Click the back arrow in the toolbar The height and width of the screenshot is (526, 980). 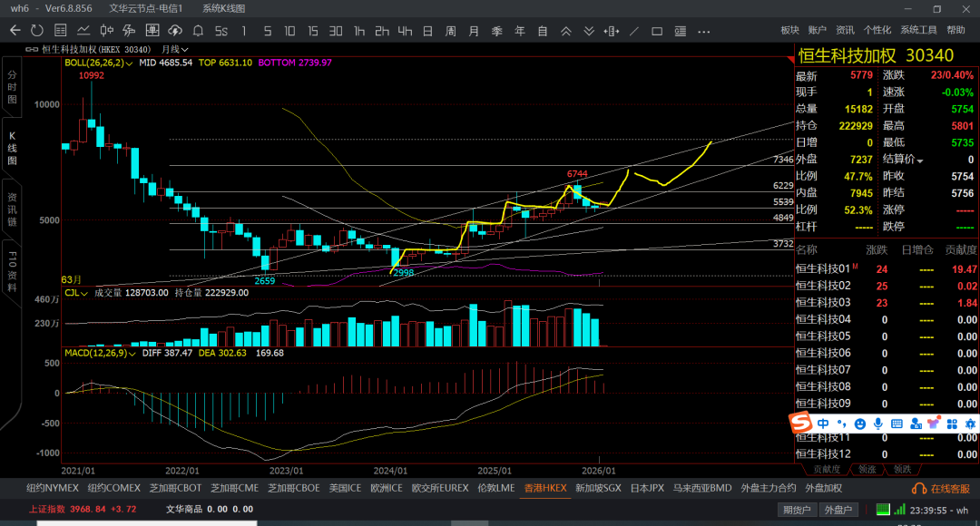pos(15,31)
